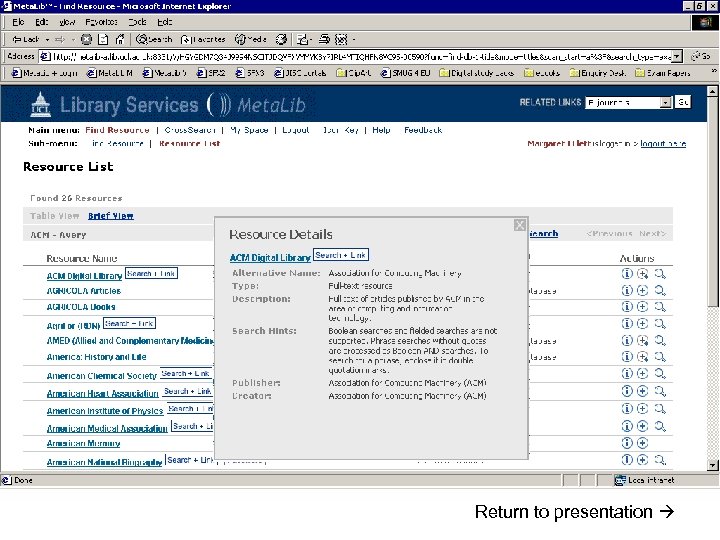Add AGRICOLA Books with plus icon
720x540 pixels.
(x=642, y=306)
